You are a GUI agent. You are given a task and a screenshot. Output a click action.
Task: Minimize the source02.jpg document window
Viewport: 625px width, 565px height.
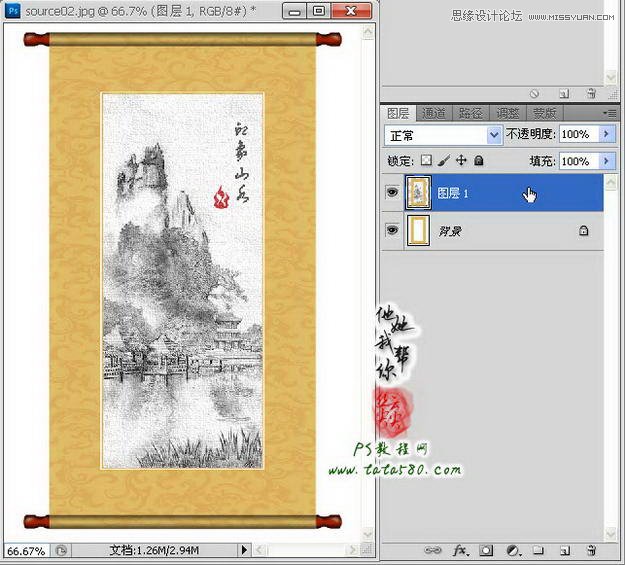coord(295,11)
